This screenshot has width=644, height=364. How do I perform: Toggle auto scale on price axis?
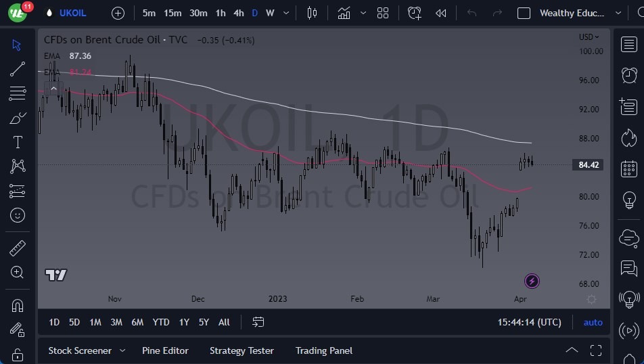click(x=593, y=322)
